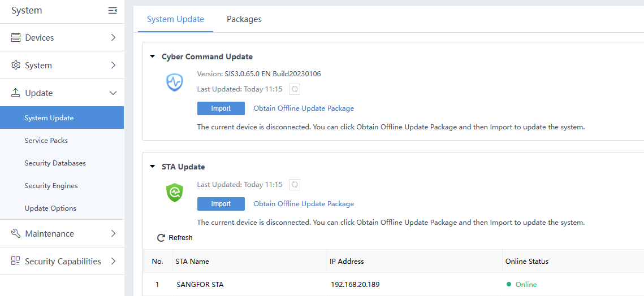Collapse the STA Update section
Screen dimensions: 644x296
point(152,167)
